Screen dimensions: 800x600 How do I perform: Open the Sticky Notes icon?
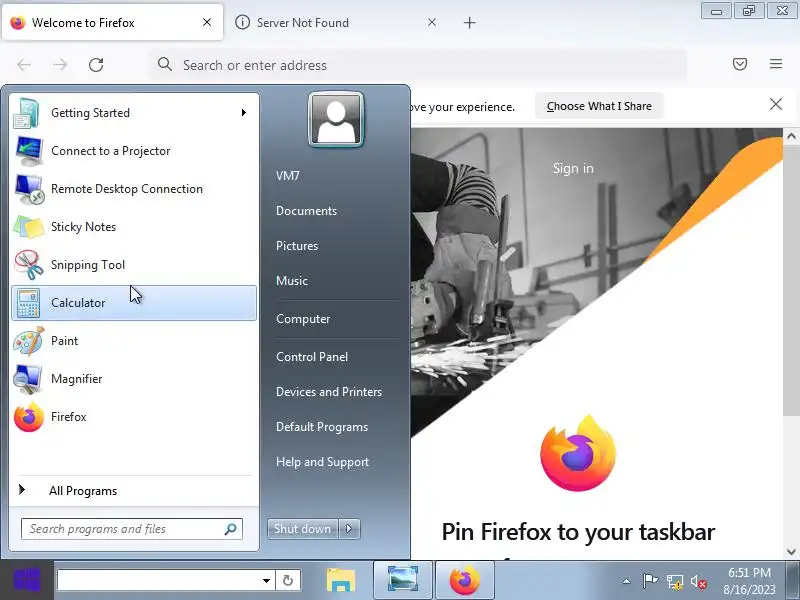click(x=29, y=227)
